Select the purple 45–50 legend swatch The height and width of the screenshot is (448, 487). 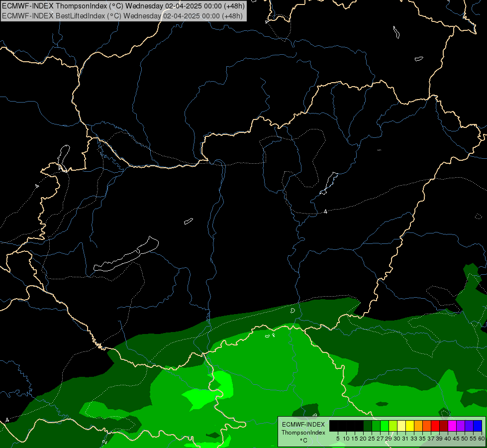click(x=461, y=426)
